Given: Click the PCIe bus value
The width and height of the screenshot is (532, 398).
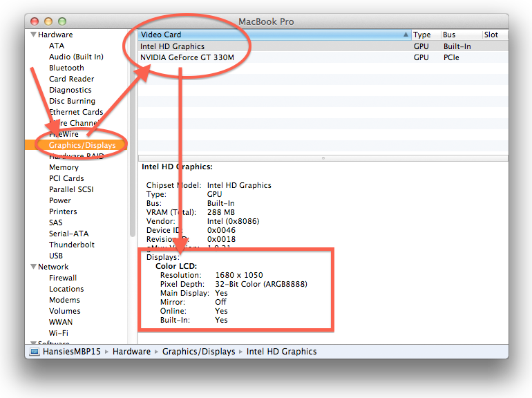Looking at the screenshot, I should point(451,57).
